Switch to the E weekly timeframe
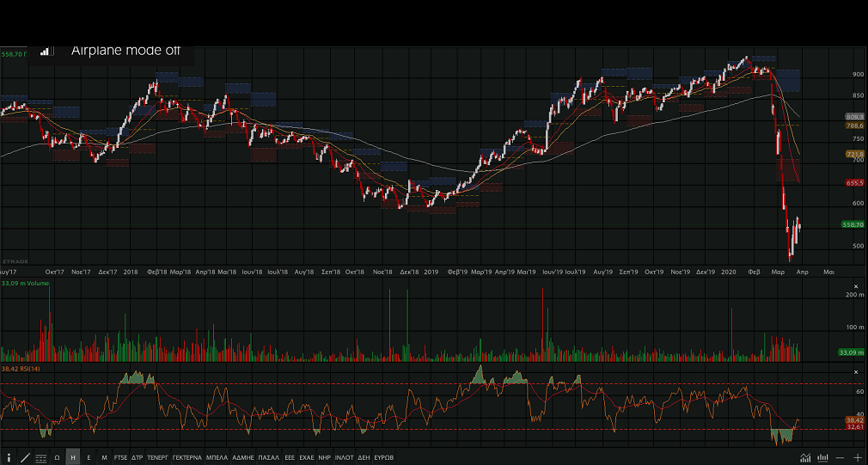The height and width of the screenshot is (465, 868). 89,457
